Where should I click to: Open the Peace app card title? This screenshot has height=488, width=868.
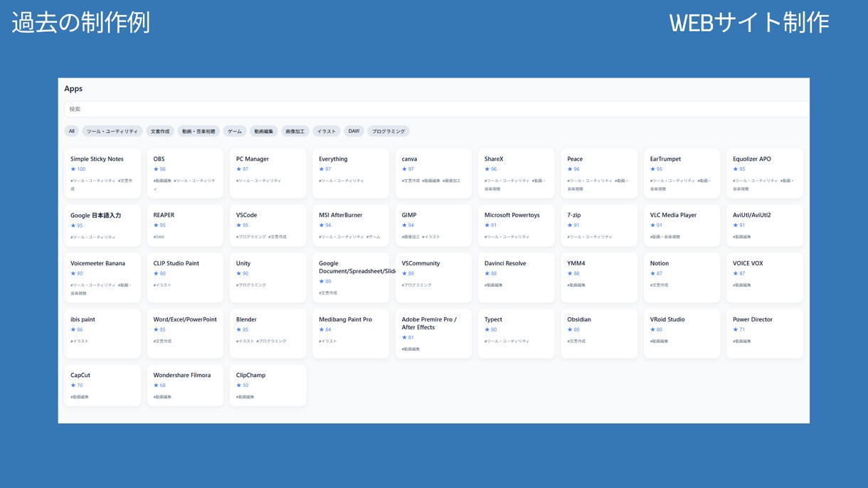(575, 159)
